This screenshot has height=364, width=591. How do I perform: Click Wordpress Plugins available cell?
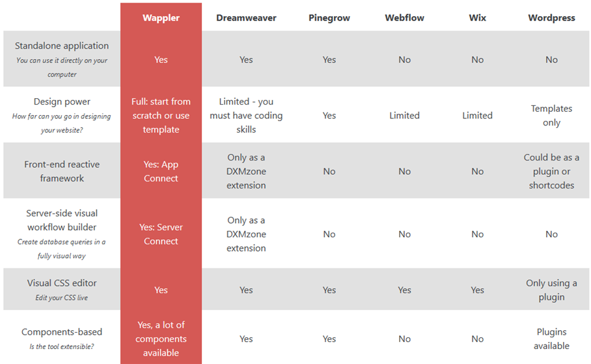pyautogui.click(x=551, y=339)
